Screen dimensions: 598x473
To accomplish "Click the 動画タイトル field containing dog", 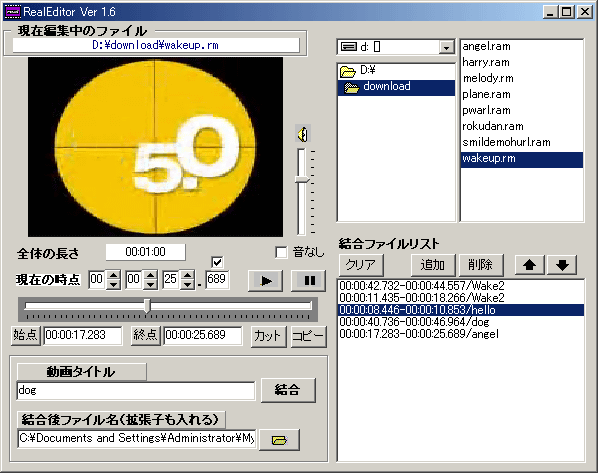I will [x=136, y=391].
